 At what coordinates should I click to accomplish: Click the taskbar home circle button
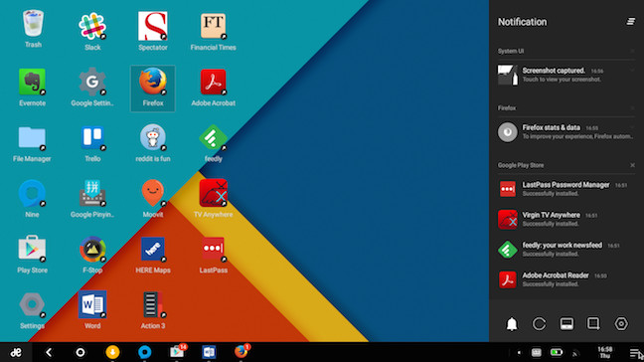click(x=80, y=352)
